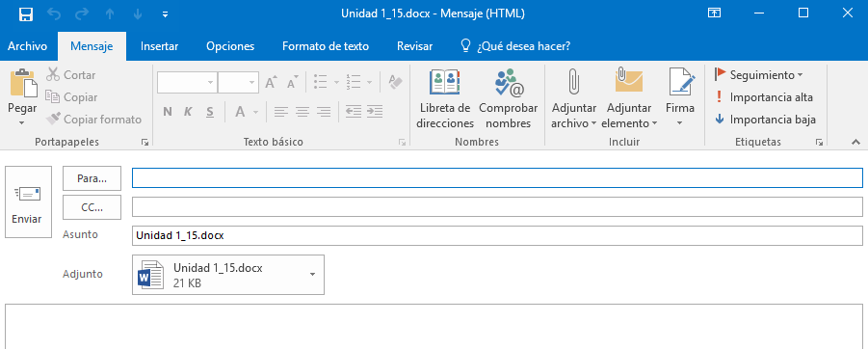Toggle underline with the S button
Viewport: 868px width, 349px height.
(x=210, y=112)
